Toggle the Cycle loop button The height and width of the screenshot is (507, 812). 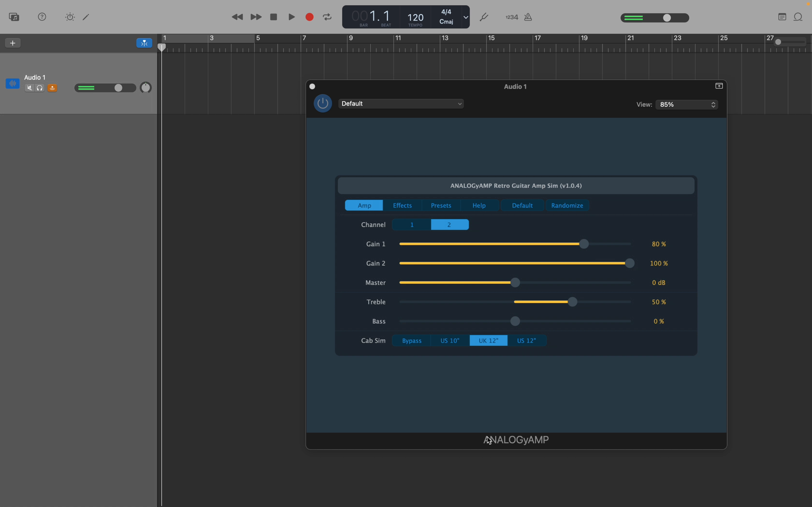pyautogui.click(x=327, y=17)
